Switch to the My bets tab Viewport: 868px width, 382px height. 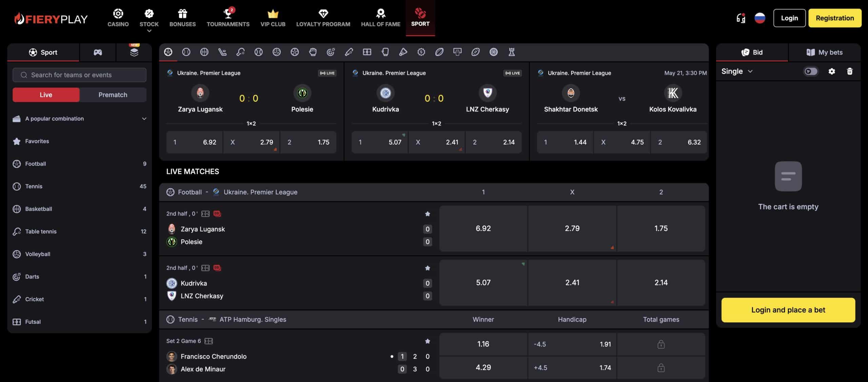(x=825, y=52)
